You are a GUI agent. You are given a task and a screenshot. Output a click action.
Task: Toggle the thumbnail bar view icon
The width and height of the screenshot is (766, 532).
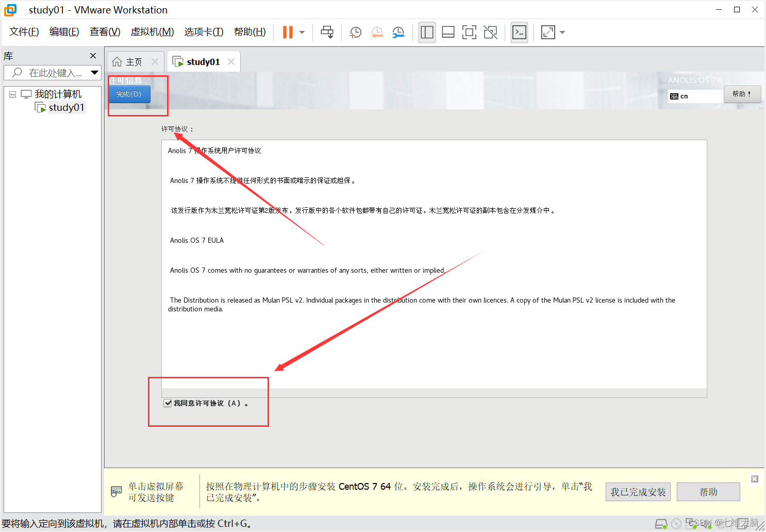[x=448, y=32]
